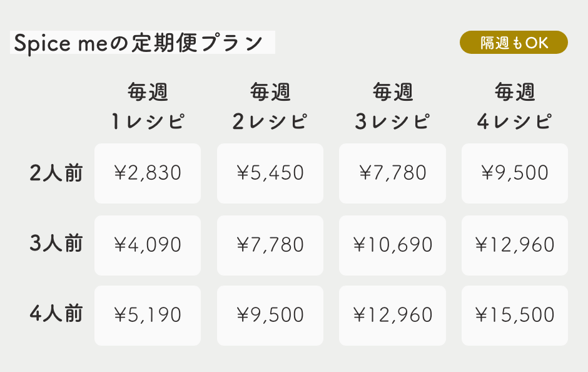Select 2人前 毎週4レシピ plan at ¥9,500
This screenshot has width=588, height=372.
click(514, 173)
